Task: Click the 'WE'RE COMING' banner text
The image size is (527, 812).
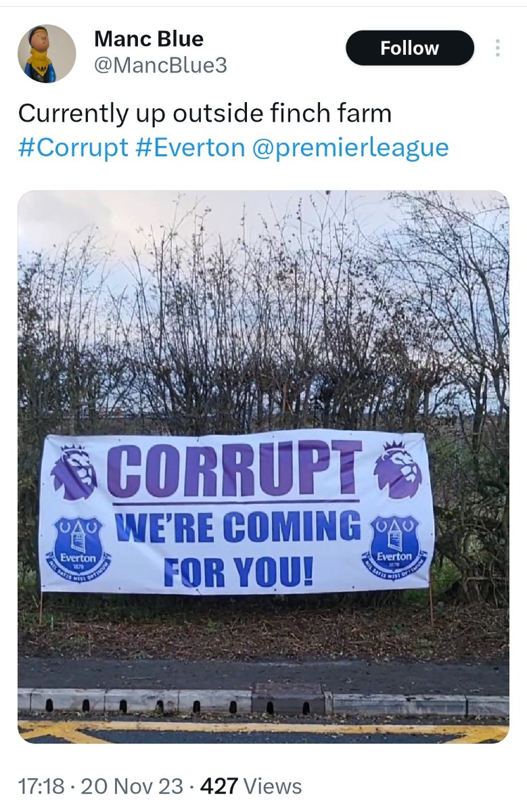Action: point(237,527)
